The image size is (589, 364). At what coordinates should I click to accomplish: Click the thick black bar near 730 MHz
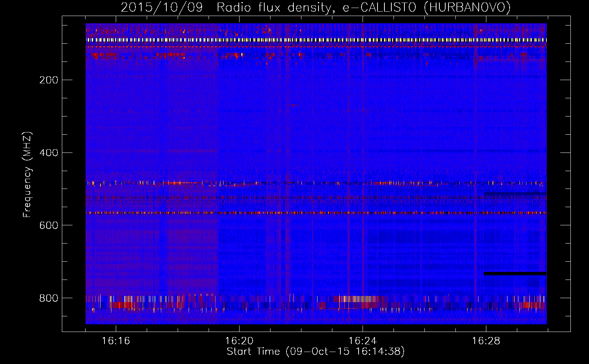(x=515, y=273)
